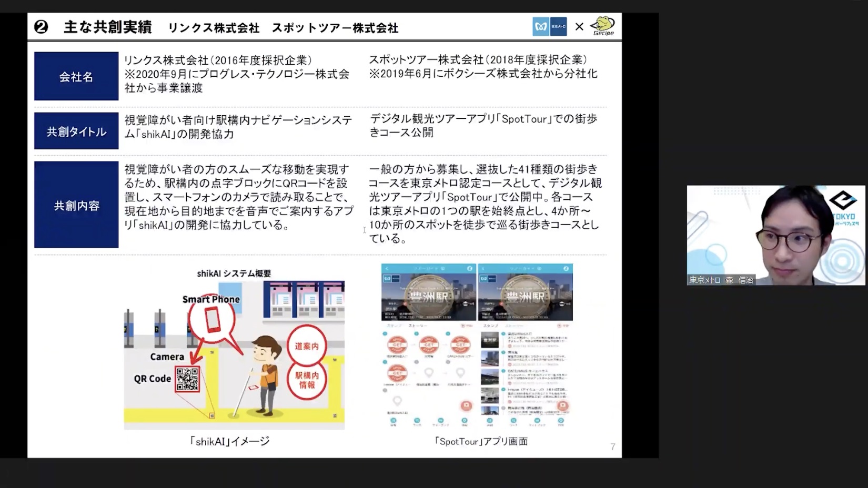Click the 共創内容 blue header cell
This screenshot has width=868, height=488.
pyautogui.click(x=76, y=205)
